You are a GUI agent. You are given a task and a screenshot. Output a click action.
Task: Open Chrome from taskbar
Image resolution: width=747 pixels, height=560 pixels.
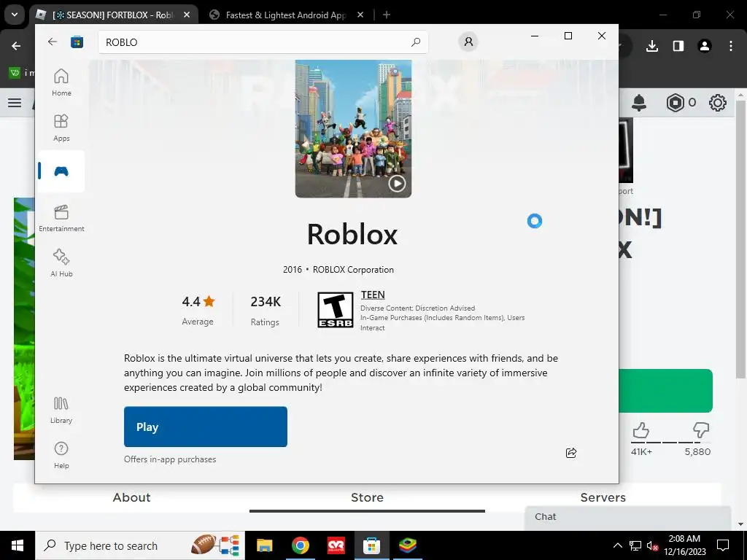[x=300, y=545]
